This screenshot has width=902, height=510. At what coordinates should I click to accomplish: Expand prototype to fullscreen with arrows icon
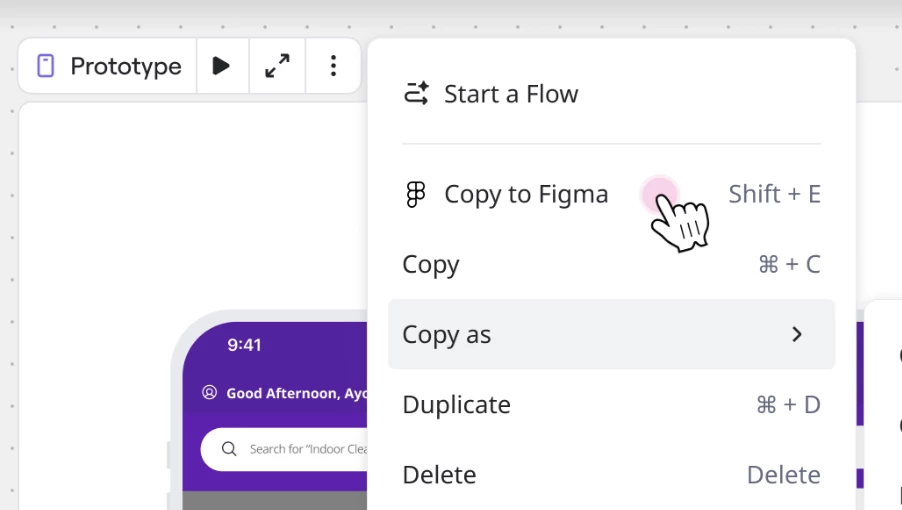(x=277, y=66)
